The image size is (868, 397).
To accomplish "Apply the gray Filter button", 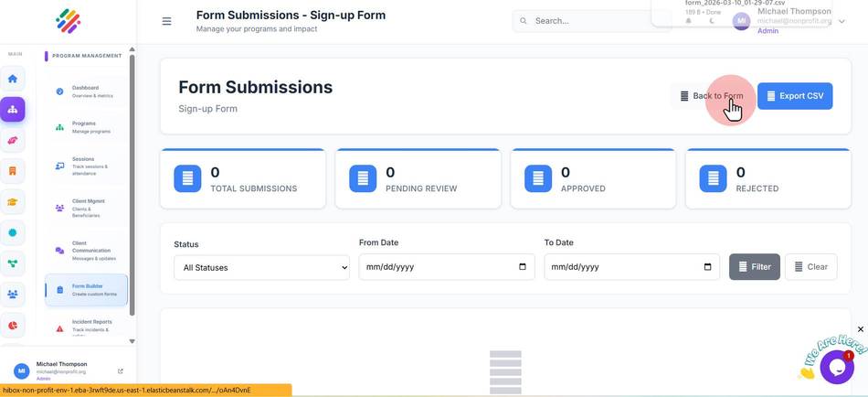I will tap(755, 267).
